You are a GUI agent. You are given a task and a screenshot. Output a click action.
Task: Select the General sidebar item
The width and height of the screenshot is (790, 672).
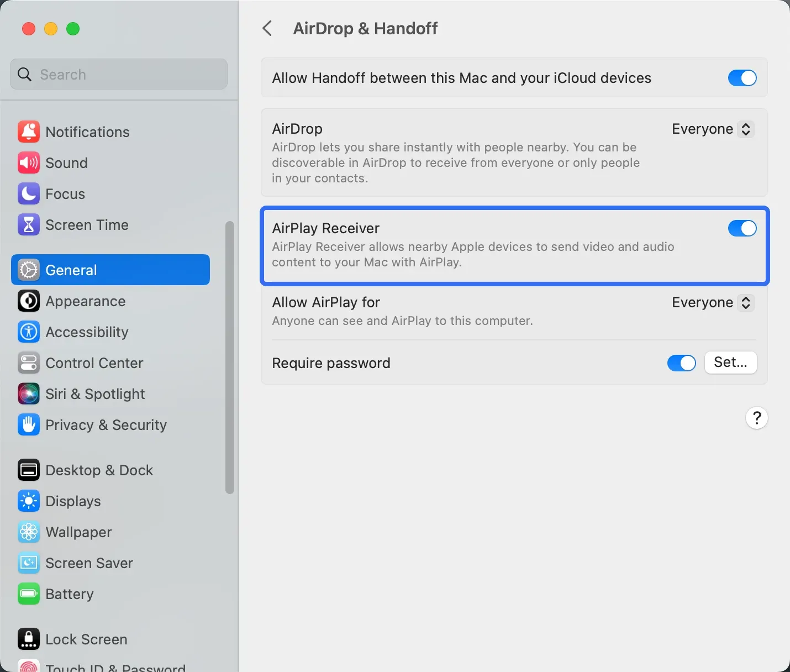tap(110, 270)
